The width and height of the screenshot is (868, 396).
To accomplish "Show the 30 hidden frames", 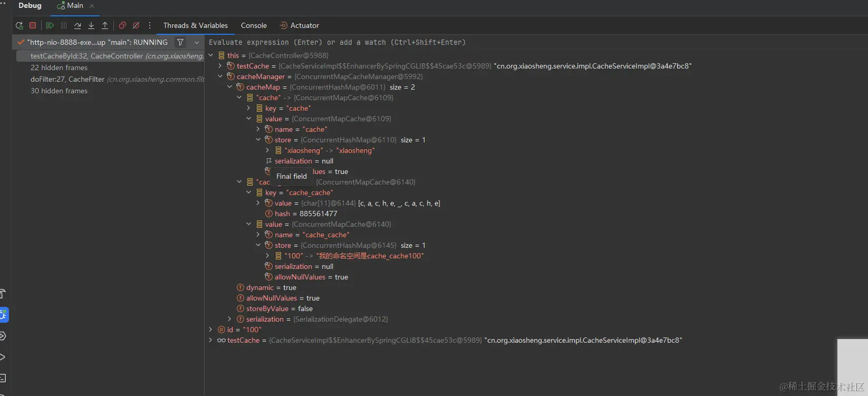I will coord(59,91).
